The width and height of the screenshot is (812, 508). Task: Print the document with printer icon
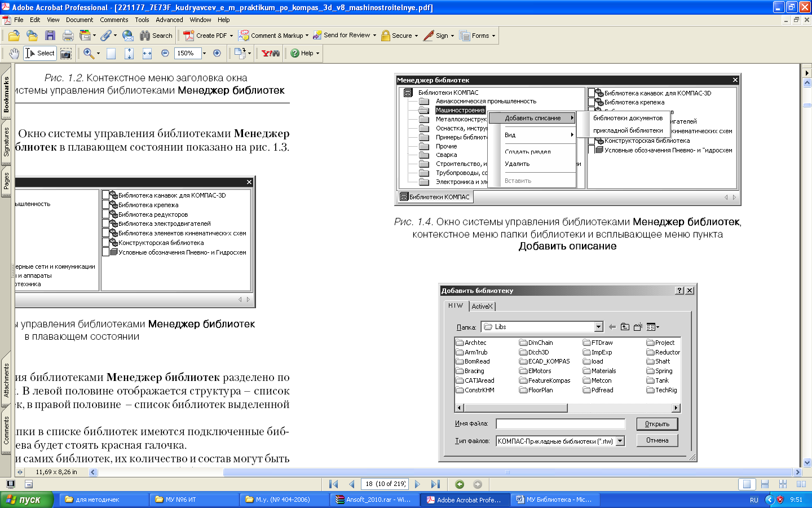click(x=68, y=36)
